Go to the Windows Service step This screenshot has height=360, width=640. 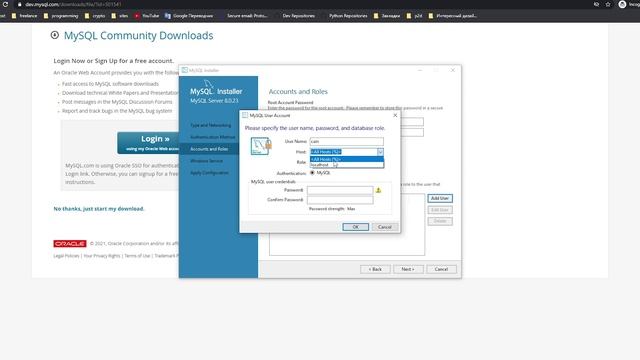coord(207,161)
